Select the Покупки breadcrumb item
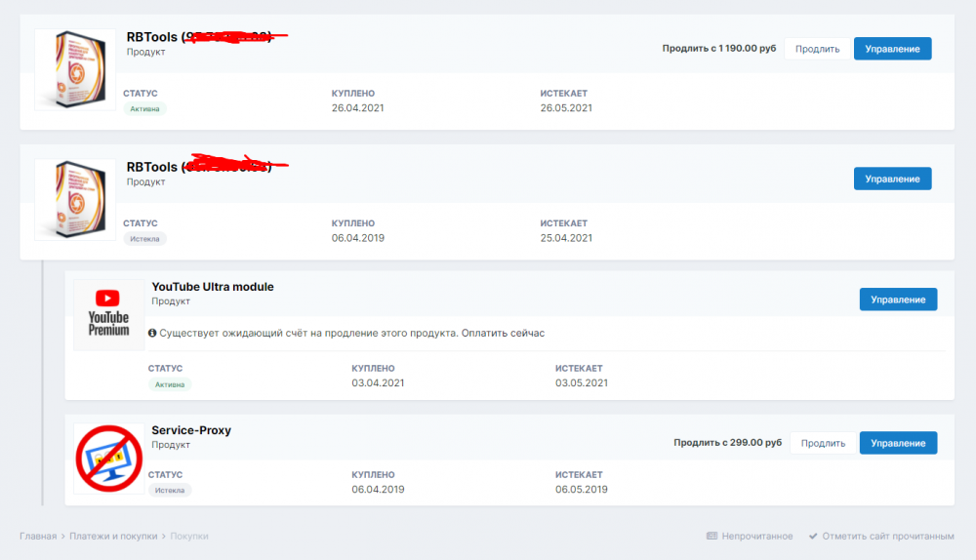 click(189, 536)
